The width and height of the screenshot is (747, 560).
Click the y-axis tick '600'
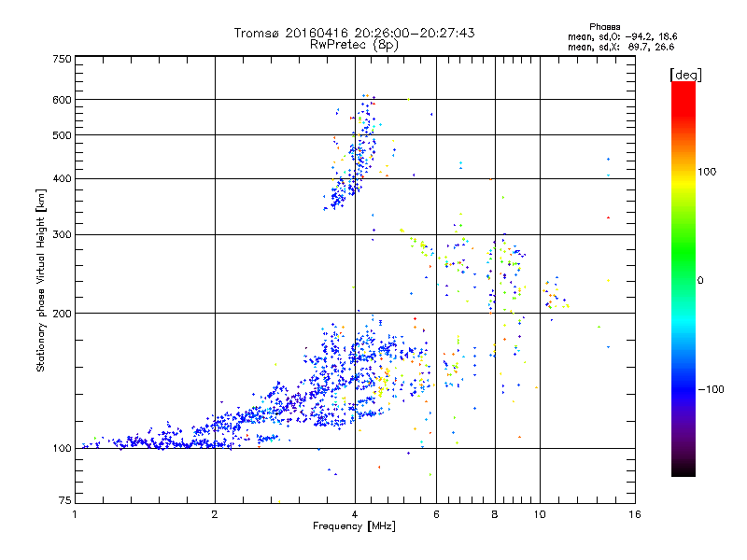pyautogui.click(x=63, y=100)
